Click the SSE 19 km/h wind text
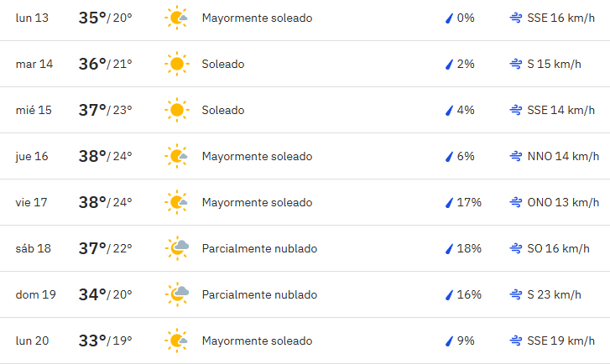 pyautogui.click(x=561, y=341)
